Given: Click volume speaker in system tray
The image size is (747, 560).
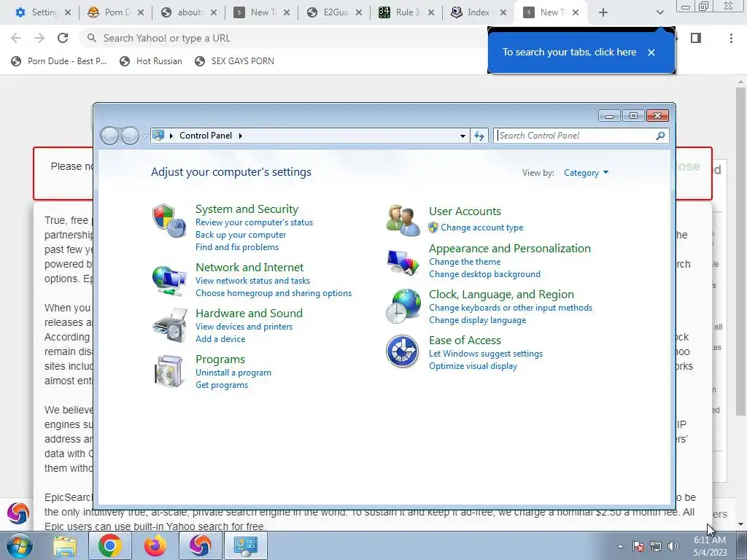Looking at the screenshot, I should click(x=673, y=546).
